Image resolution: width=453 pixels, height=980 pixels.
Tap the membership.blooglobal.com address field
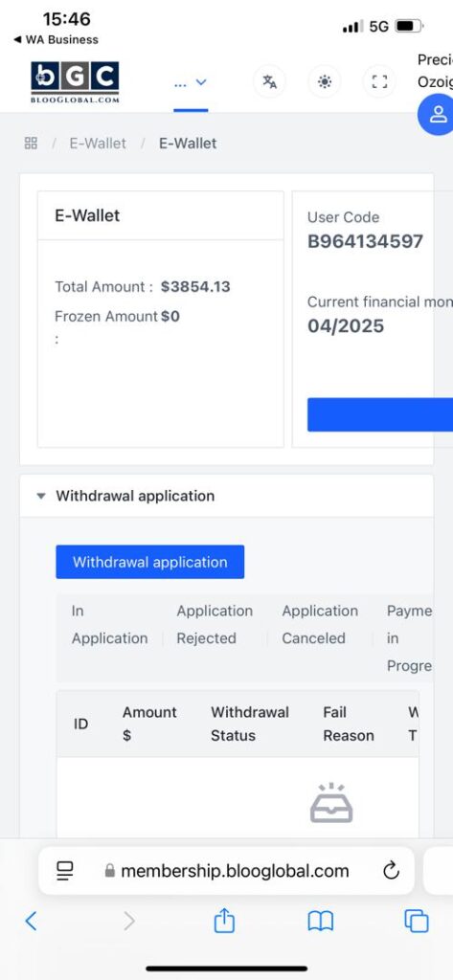226,871
